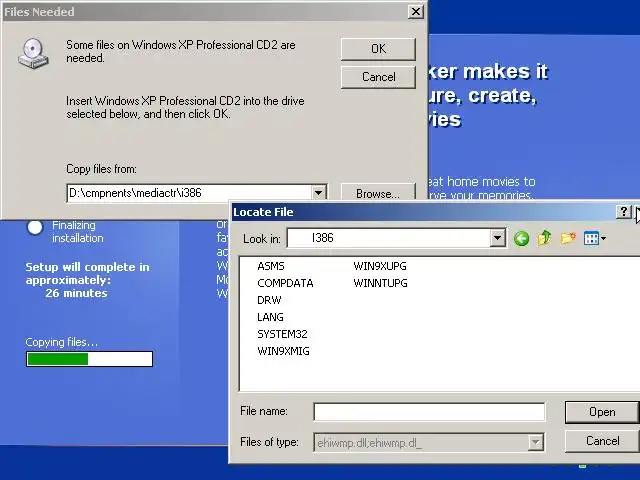
Task: Click the 26 minutes remaining text
Action: point(76,293)
